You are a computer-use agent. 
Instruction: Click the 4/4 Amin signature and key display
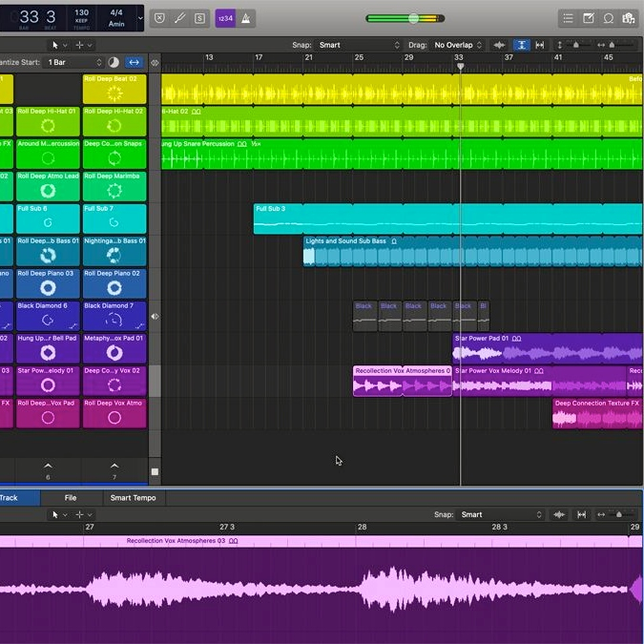[x=116, y=18]
